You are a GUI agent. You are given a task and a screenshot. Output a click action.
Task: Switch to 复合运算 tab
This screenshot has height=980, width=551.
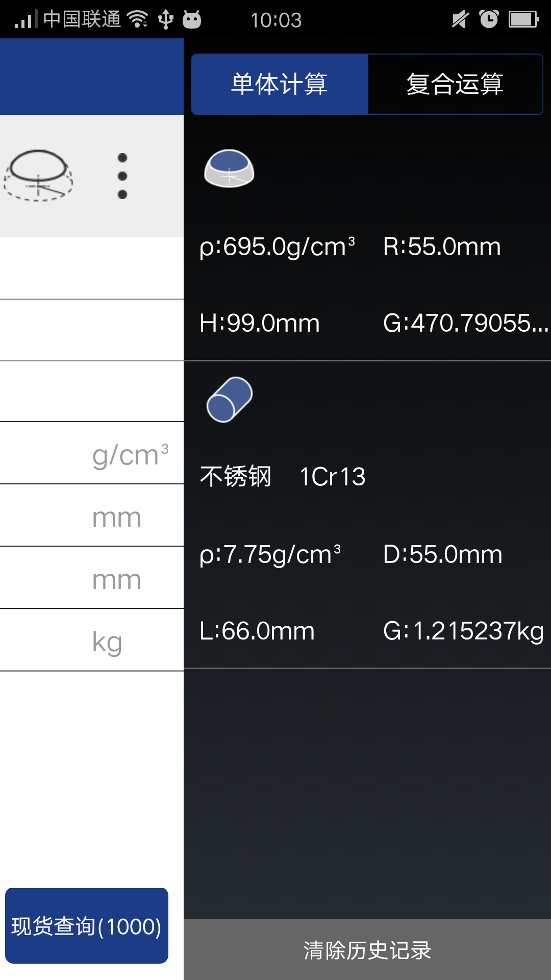(455, 84)
